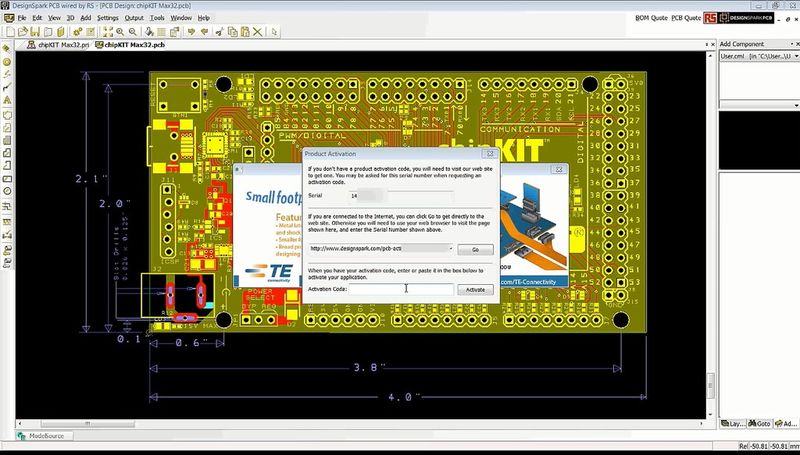
Task: Click the Add Pad circle icon in left toolbar
Action: coord(7,62)
